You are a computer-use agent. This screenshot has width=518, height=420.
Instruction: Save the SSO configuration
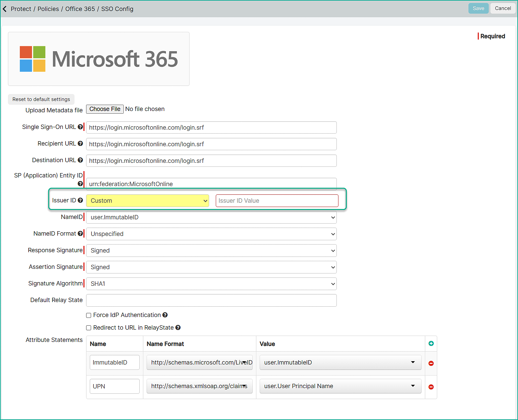point(478,8)
